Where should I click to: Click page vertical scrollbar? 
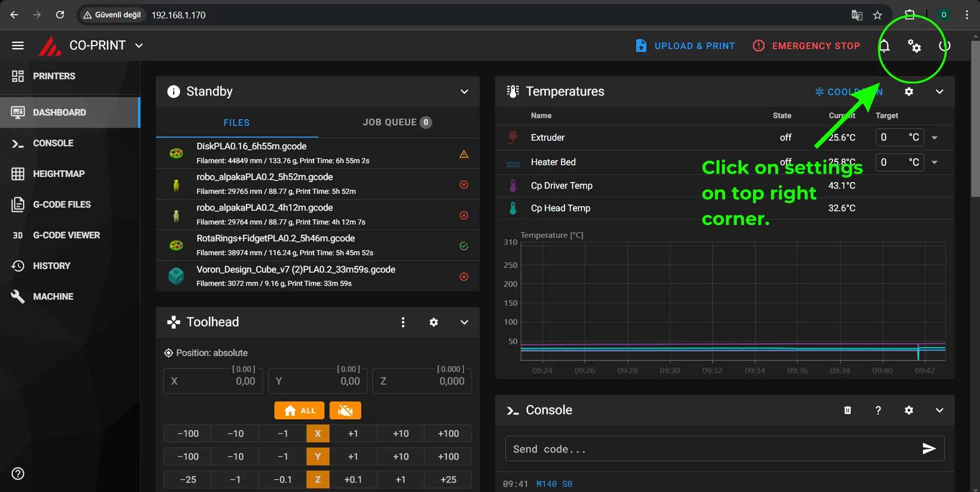click(975, 118)
